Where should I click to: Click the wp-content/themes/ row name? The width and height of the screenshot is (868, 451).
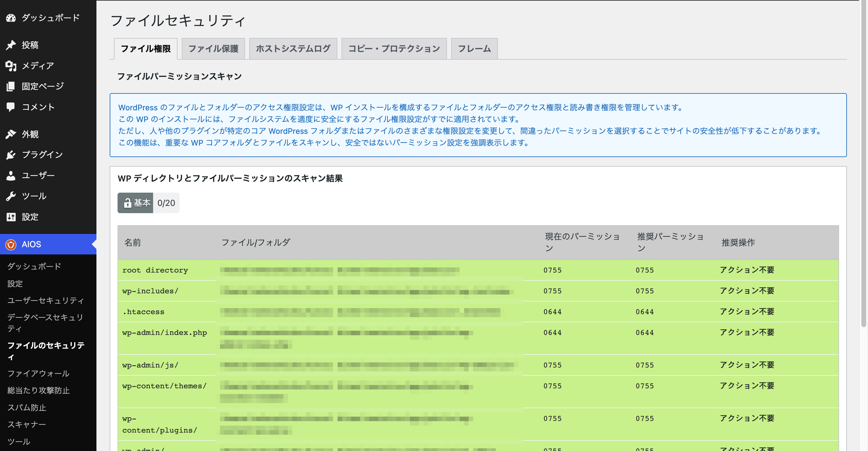tap(164, 386)
